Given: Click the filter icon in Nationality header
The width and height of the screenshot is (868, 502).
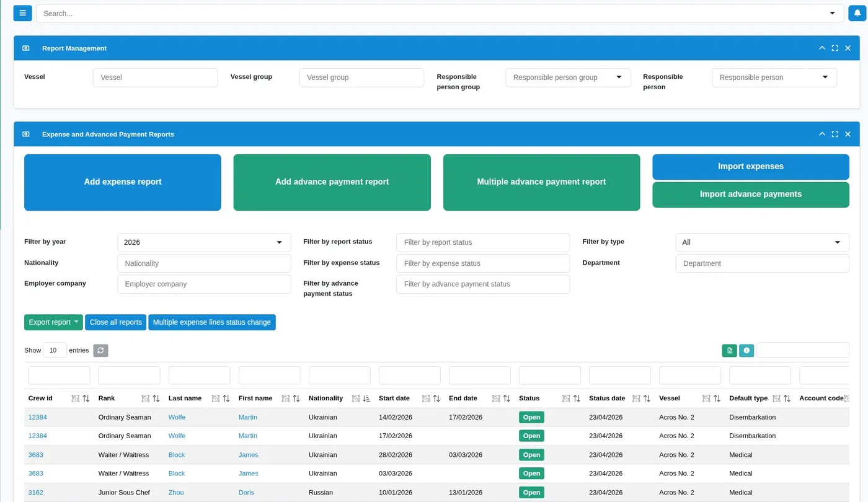Looking at the screenshot, I should click(x=355, y=399).
